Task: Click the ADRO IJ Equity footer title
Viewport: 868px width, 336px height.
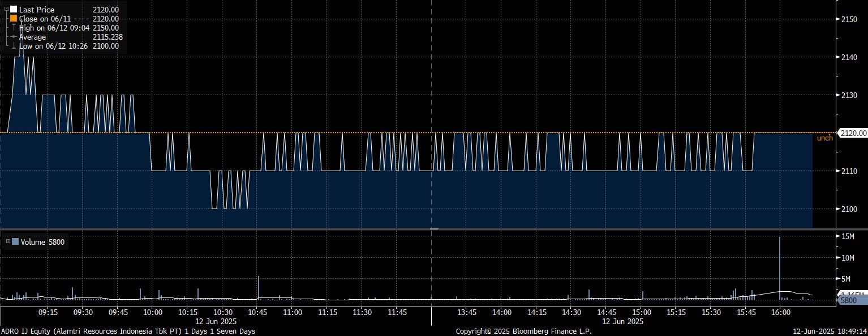Action: point(128,331)
